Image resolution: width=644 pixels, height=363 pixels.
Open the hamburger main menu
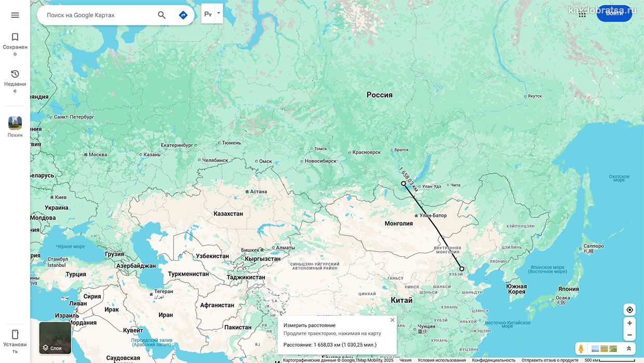click(x=15, y=15)
